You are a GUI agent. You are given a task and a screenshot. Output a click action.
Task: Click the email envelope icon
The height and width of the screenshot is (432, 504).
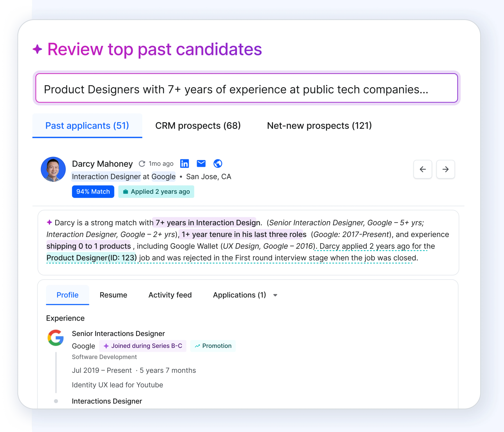[201, 163]
